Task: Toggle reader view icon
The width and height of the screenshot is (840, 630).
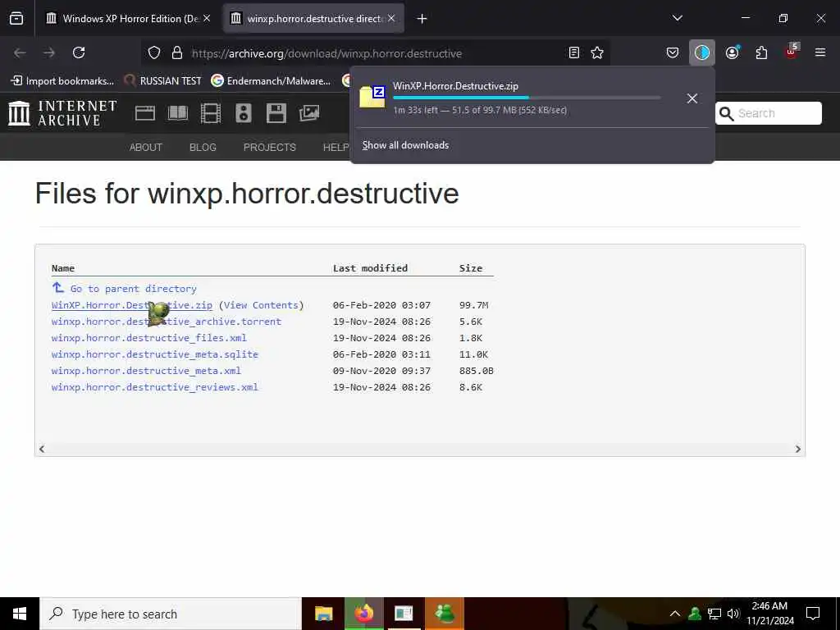Action: point(573,52)
